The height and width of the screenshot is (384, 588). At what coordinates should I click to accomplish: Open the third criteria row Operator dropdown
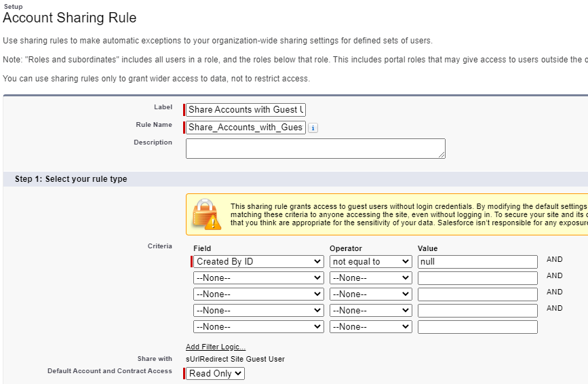(x=371, y=294)
